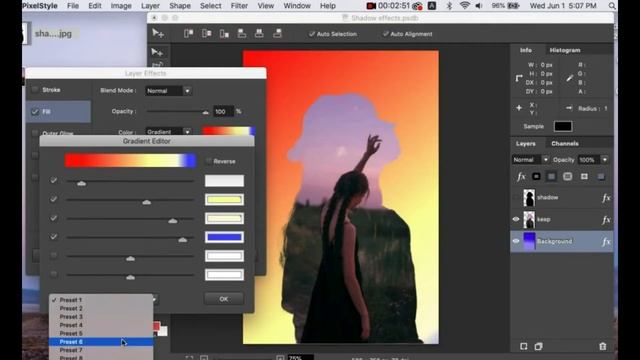The height and width of the screenshot is (360, 640).
Task: Select the Move tool in options bar
Action: pyautogui.click(x=158, y=33)
